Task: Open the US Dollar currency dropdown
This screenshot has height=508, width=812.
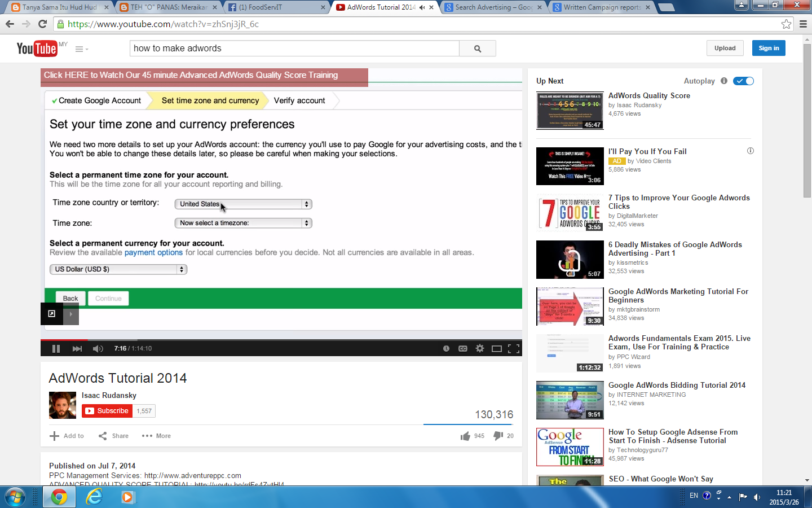Action: [118, 269]
